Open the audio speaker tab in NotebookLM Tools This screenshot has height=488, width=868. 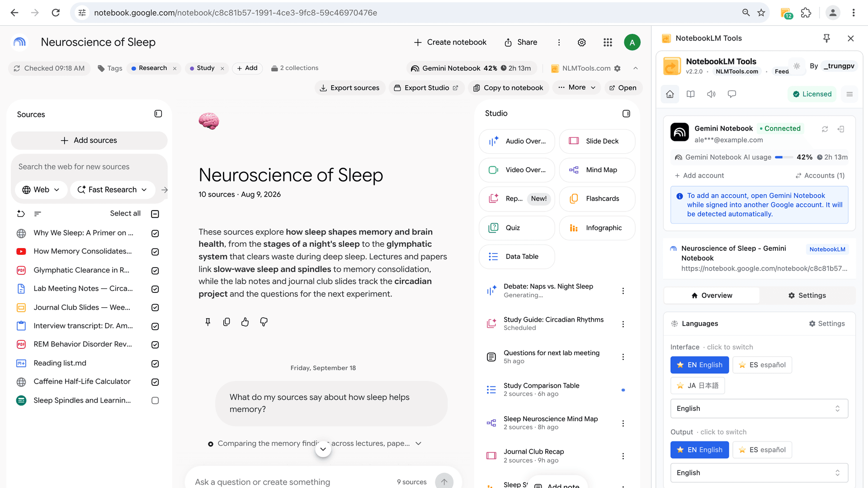click(711, 94)
